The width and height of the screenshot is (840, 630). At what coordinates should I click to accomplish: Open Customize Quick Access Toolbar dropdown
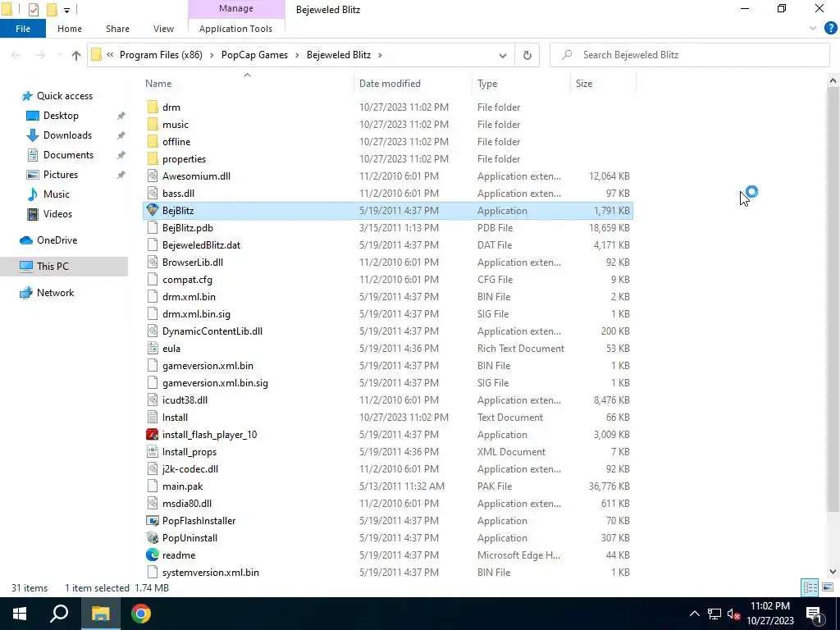(x=67, y=10)
